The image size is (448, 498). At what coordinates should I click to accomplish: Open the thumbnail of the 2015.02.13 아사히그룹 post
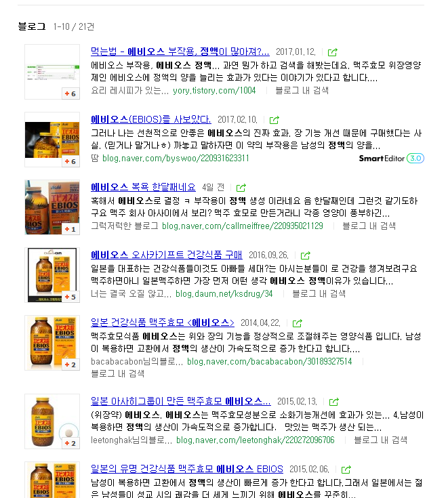tap(52, 421)
